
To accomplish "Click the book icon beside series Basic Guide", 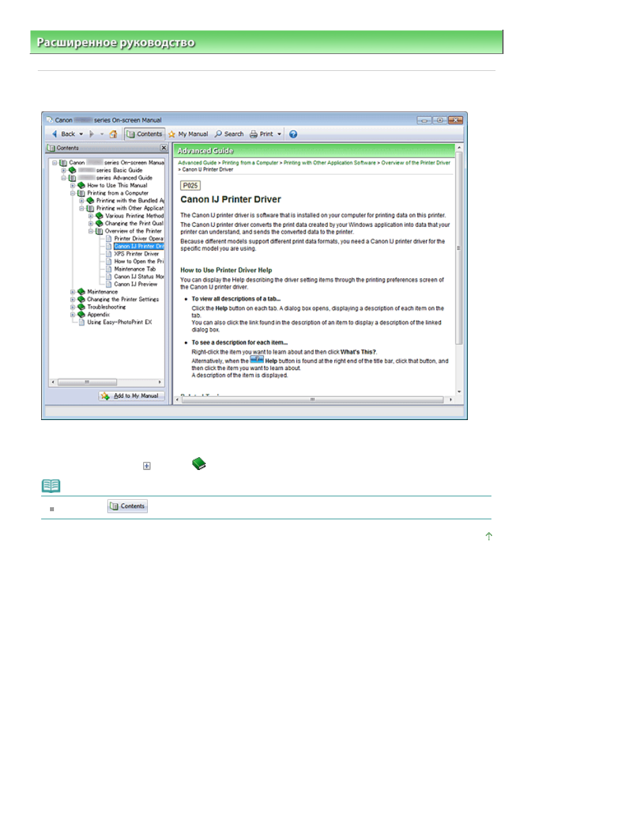I will pyautogui.click(x=72, y=170).
